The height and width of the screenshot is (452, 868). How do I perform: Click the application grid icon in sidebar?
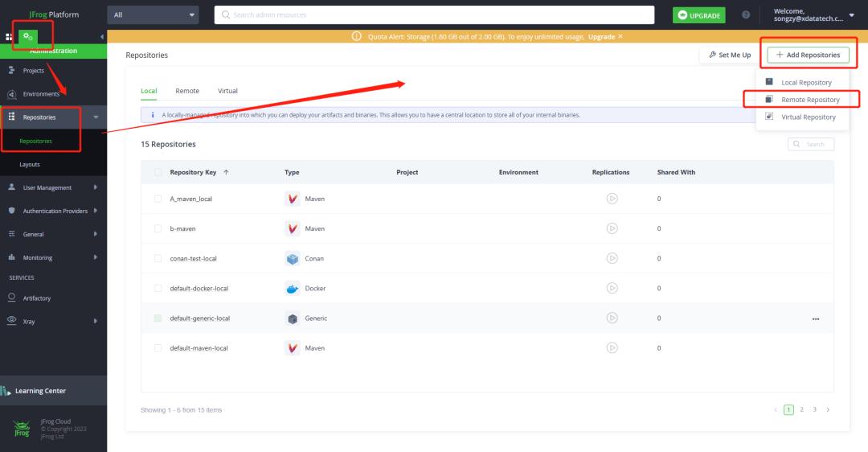tap(9, 37)
